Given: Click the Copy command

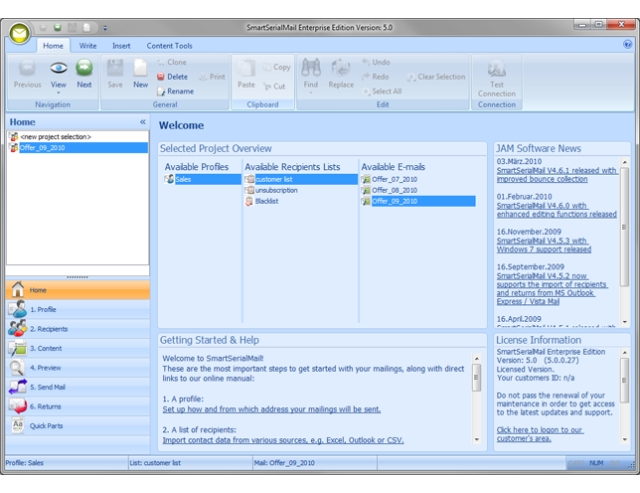Looking at the screenshot, I should point(276,67).
